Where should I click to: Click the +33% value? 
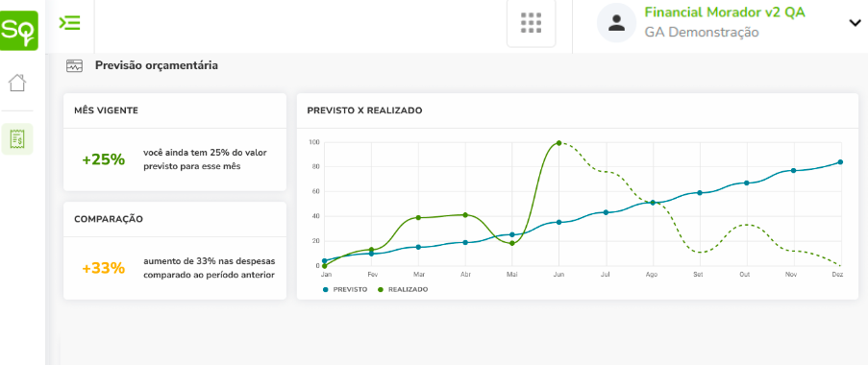(104, 268)
